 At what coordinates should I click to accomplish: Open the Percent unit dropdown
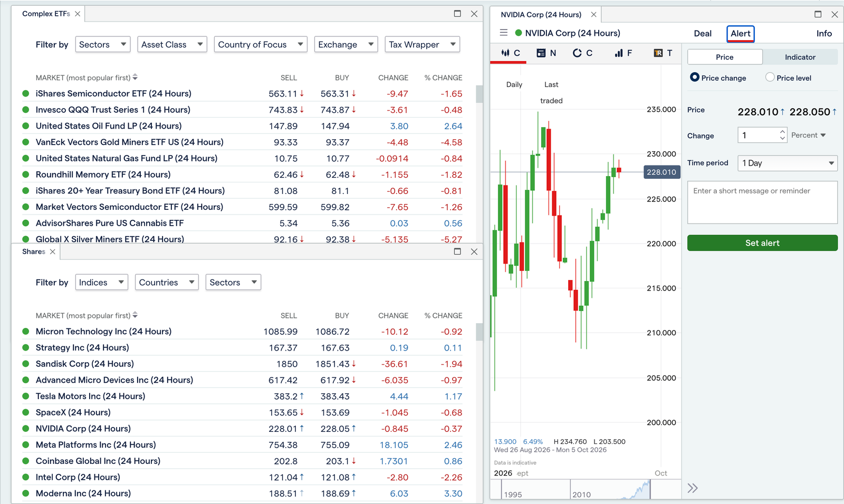tap(808, 135)
